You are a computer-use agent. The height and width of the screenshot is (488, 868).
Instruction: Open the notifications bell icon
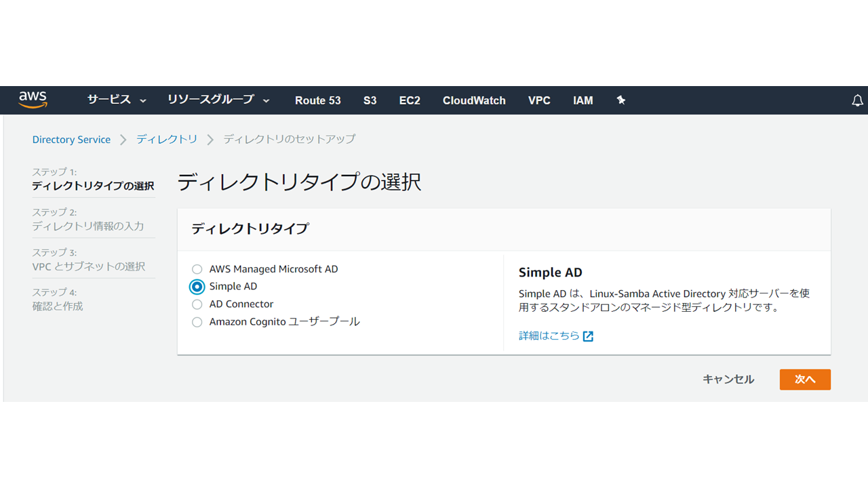[857, 100]
